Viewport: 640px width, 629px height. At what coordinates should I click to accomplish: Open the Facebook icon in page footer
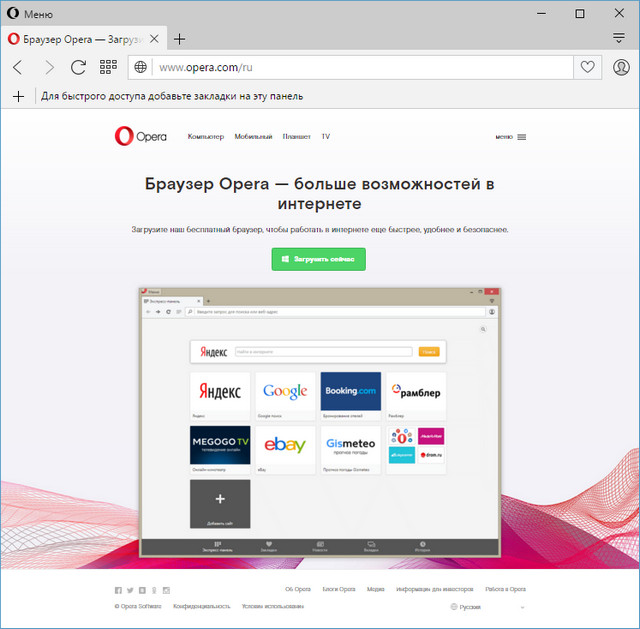coord(118,590)
